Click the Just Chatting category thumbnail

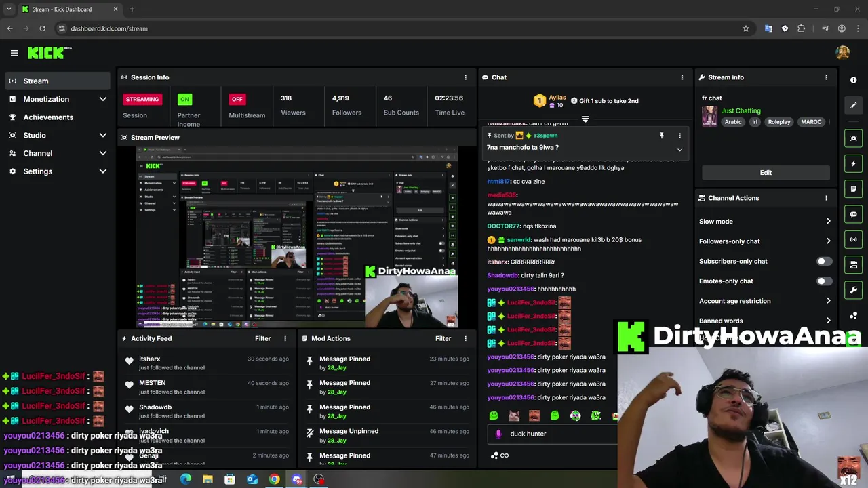[709, 116]
